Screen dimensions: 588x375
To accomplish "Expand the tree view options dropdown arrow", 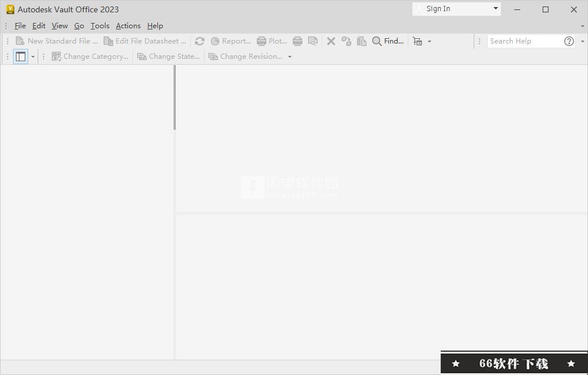I will (x=430, y=42).
